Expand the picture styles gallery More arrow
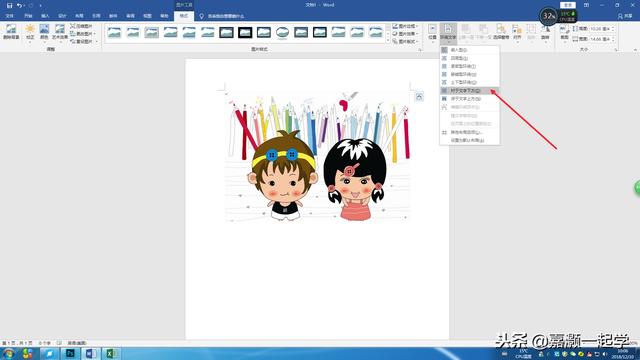This screenshot has width=640, height=360. pos(387,41)
